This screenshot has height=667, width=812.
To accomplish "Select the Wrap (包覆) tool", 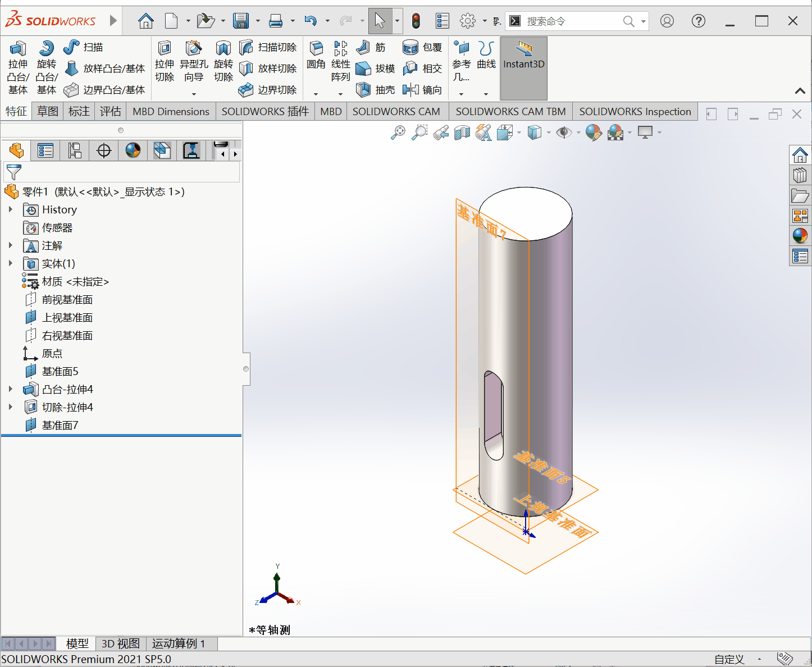I will pos(422,47).
